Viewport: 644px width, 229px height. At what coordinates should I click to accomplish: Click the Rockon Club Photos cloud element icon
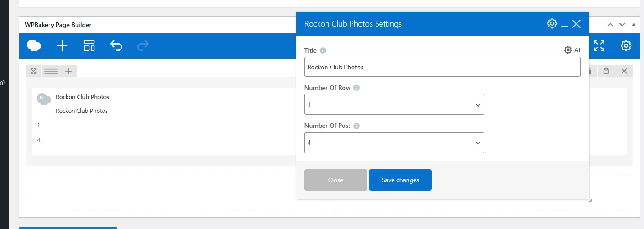[x=44, y=99]
